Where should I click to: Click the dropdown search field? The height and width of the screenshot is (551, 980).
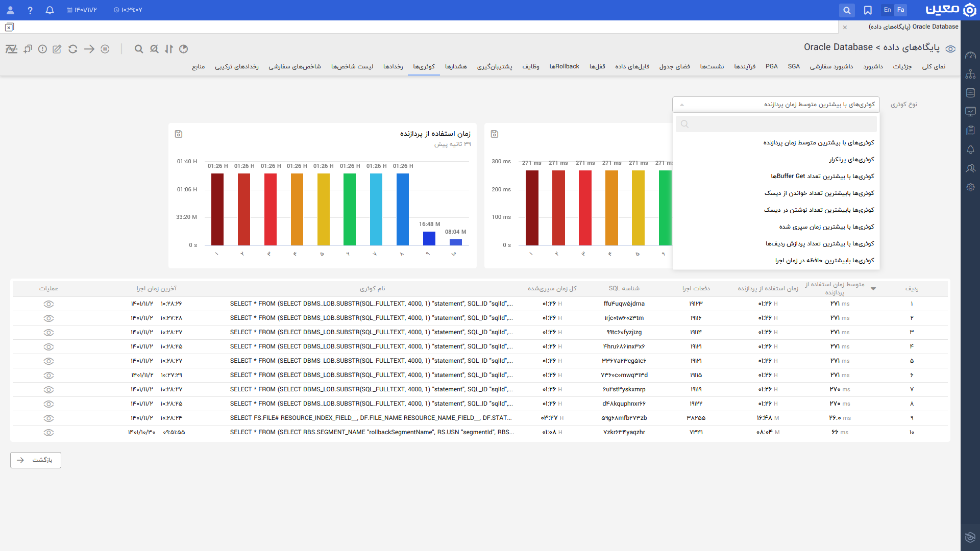click(776, 124)
